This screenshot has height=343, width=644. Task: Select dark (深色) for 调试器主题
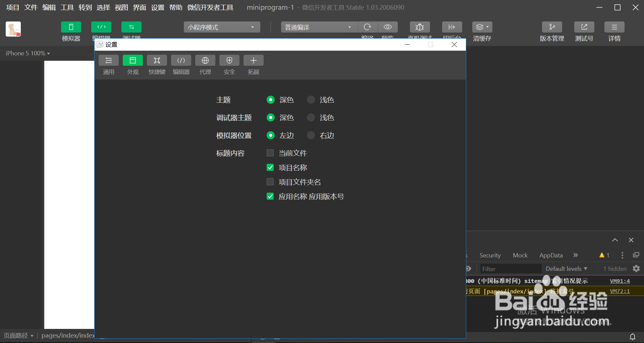coord(270,117)
